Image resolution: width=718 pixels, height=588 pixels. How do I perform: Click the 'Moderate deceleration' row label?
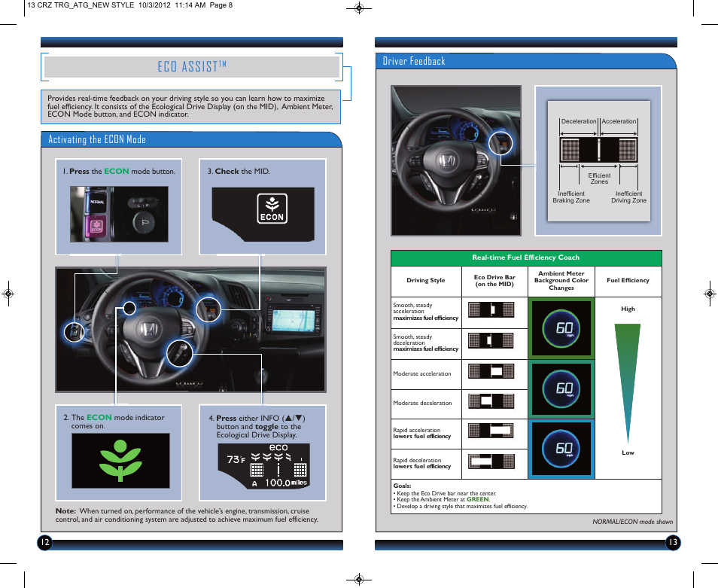pyautogui.click(x=422, y=403)
